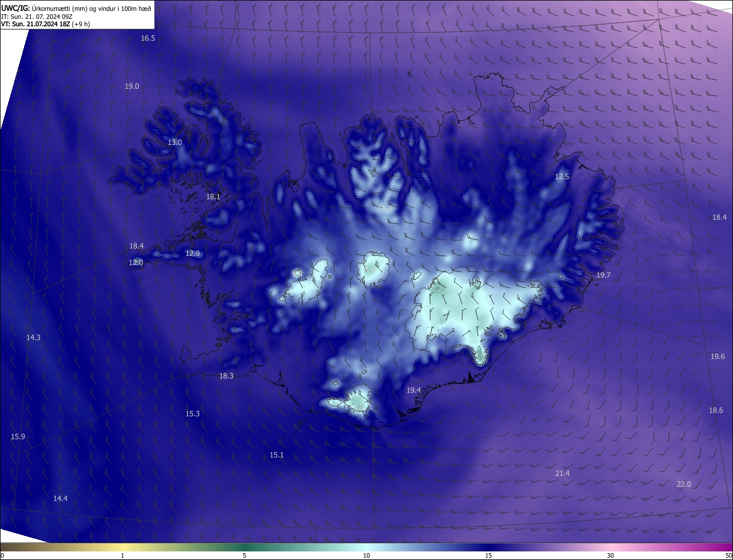This screenshot has height=560, width=733.
Task: Click the colour scale tick label 15
Action: click(488, 555)
